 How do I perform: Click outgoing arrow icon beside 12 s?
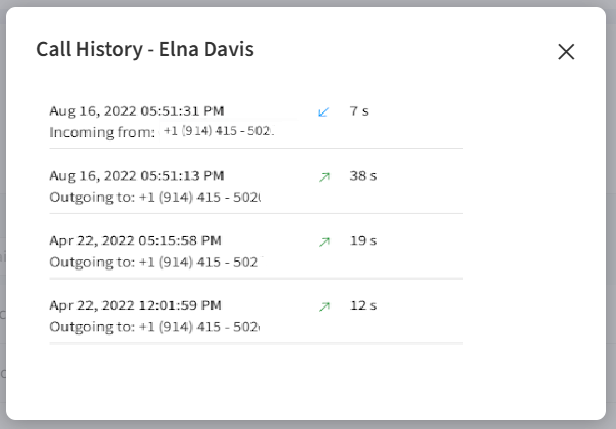(x=323, y=307)
